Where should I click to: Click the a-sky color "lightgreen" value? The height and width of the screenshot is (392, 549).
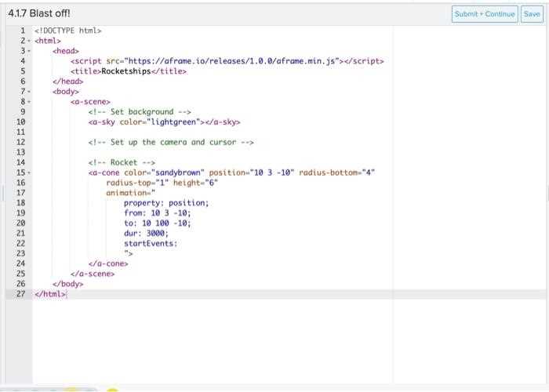pyautogui.click(x=173, y=122)
